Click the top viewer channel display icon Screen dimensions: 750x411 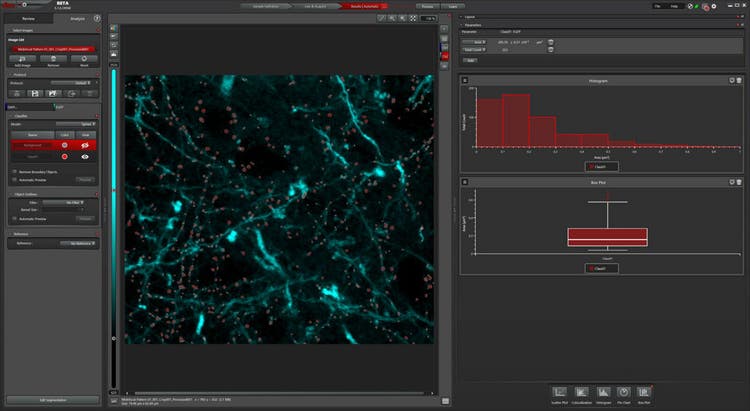pos(114,28)
